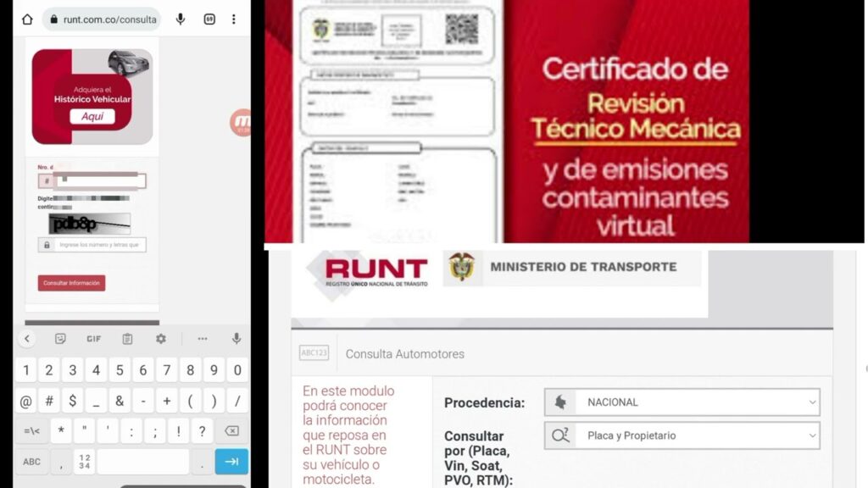Tap the browser home icon

pos(27,19)
